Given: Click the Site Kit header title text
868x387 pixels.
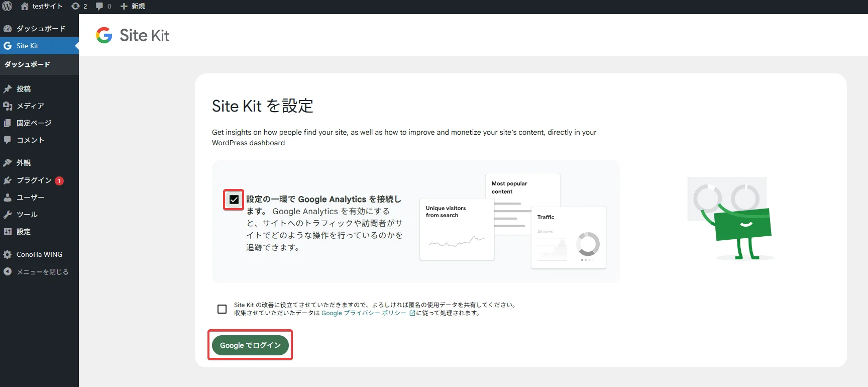Looking at the screenshot, I should click(x=144, y=35).
